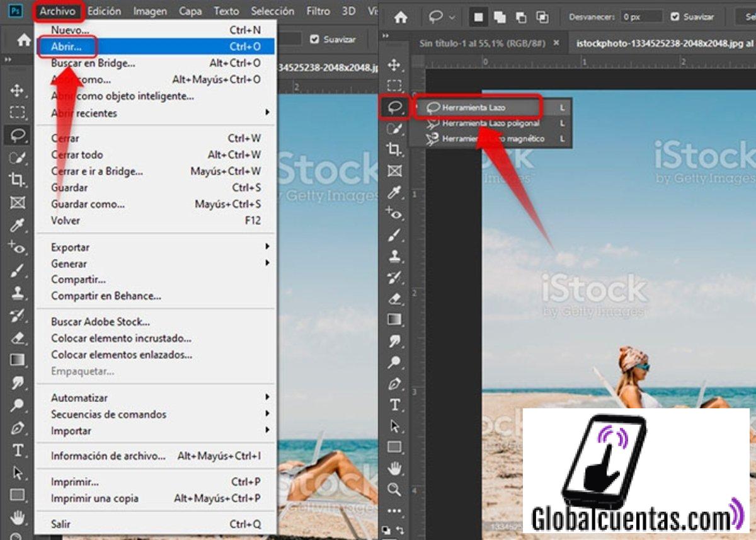Choose the Eyedropper tool in the left toolbar

[17, 225]
